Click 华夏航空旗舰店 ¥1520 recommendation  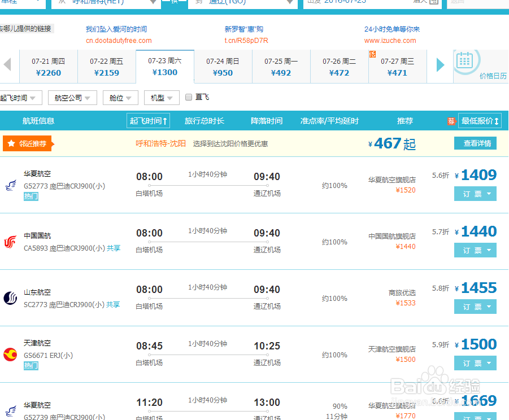(x=392, y=185)
